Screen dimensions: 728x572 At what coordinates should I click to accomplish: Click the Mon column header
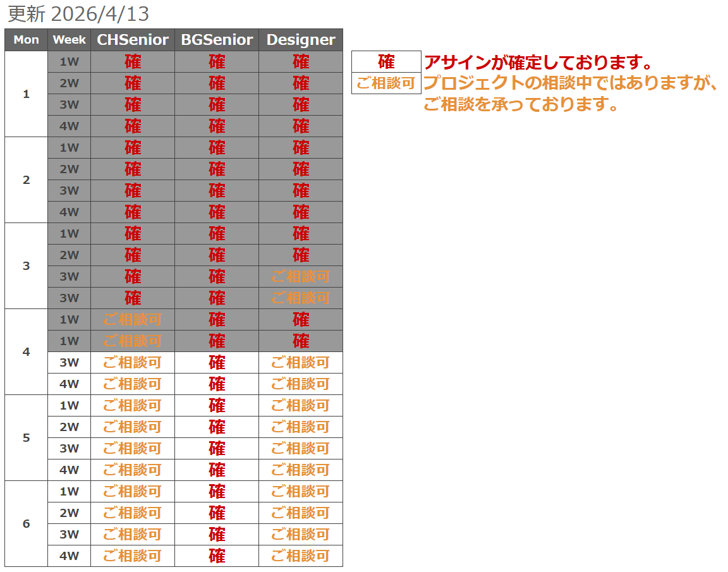coord(26,40)
